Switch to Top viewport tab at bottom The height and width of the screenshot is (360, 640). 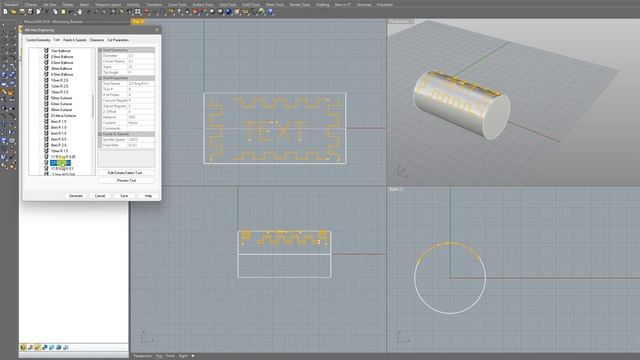click(x=159, y=356)
